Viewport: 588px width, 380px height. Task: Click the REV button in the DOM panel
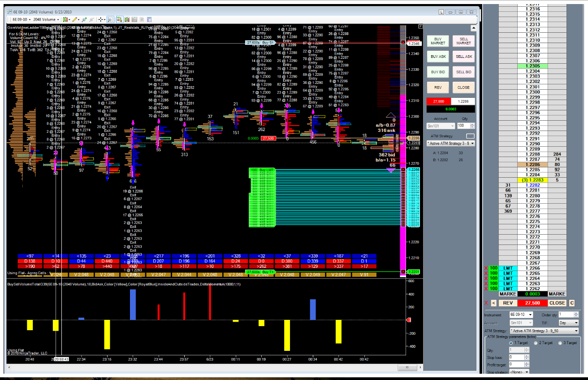[x=507, y=303]
